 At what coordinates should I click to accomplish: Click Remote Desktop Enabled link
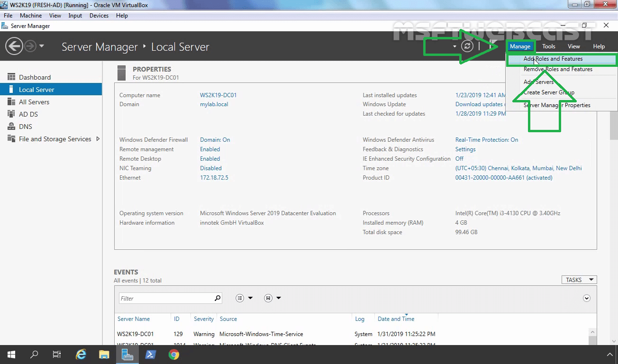210,159
